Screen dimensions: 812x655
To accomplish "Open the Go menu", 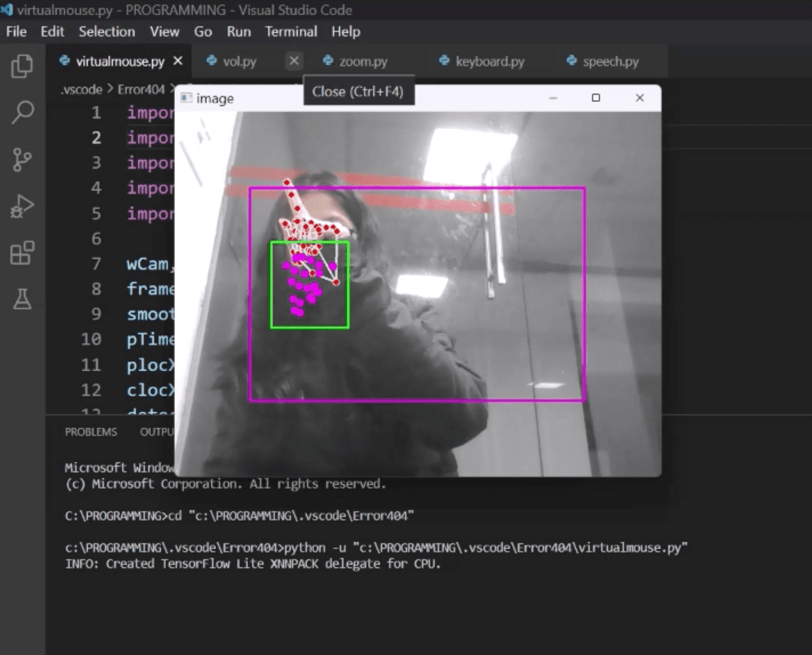I will (x=203, y=32).
